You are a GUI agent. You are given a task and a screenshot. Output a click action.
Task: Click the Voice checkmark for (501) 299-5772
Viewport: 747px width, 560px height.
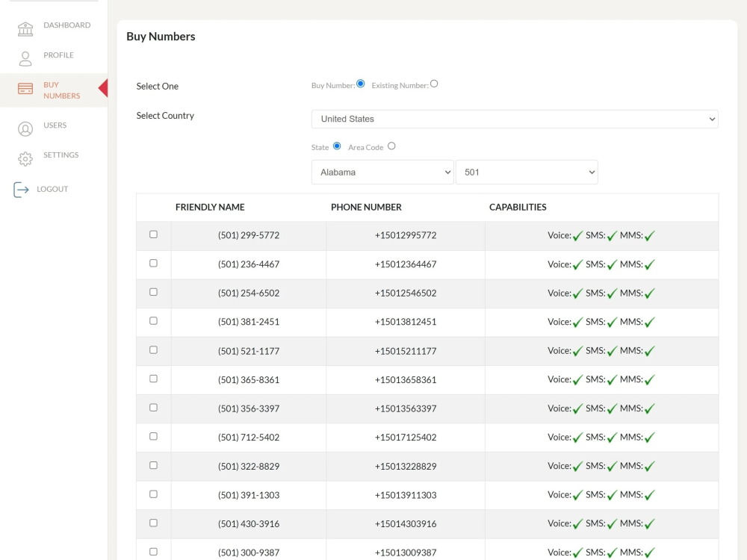pos(576,234)
